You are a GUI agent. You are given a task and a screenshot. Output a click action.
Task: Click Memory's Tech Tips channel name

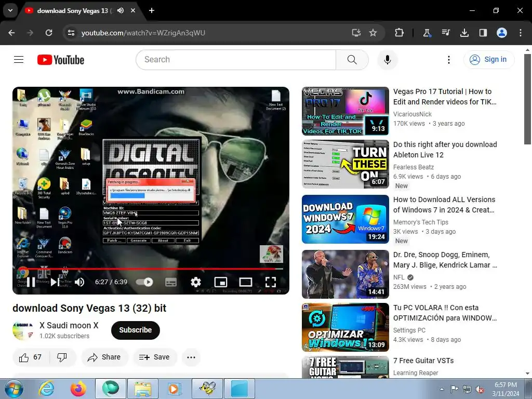(x=421, y=222)
